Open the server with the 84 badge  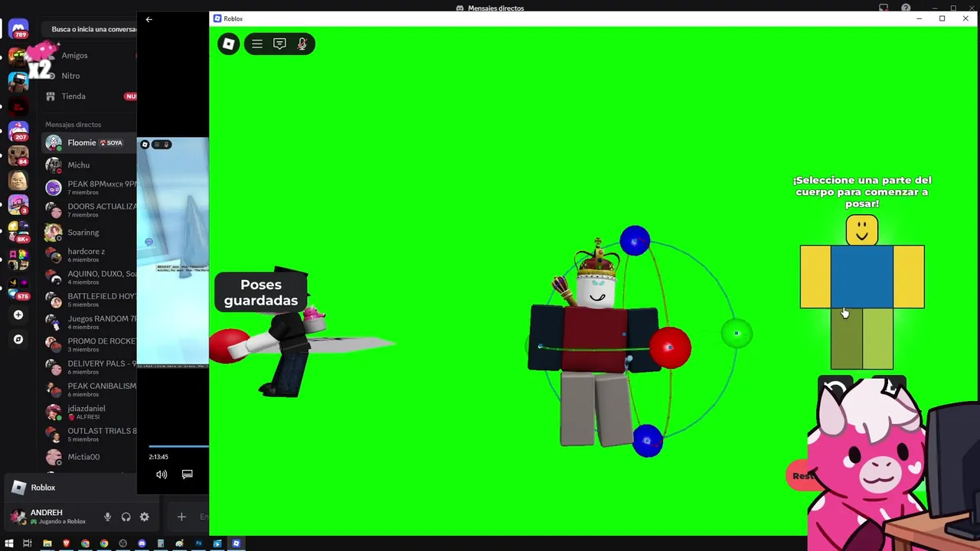click(18, 157)
